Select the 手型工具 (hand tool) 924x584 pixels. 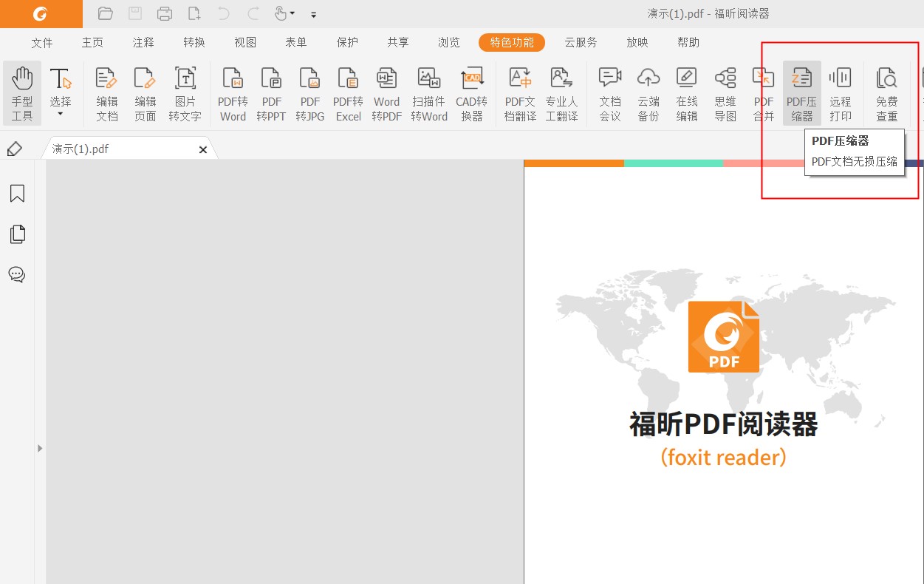21,93
